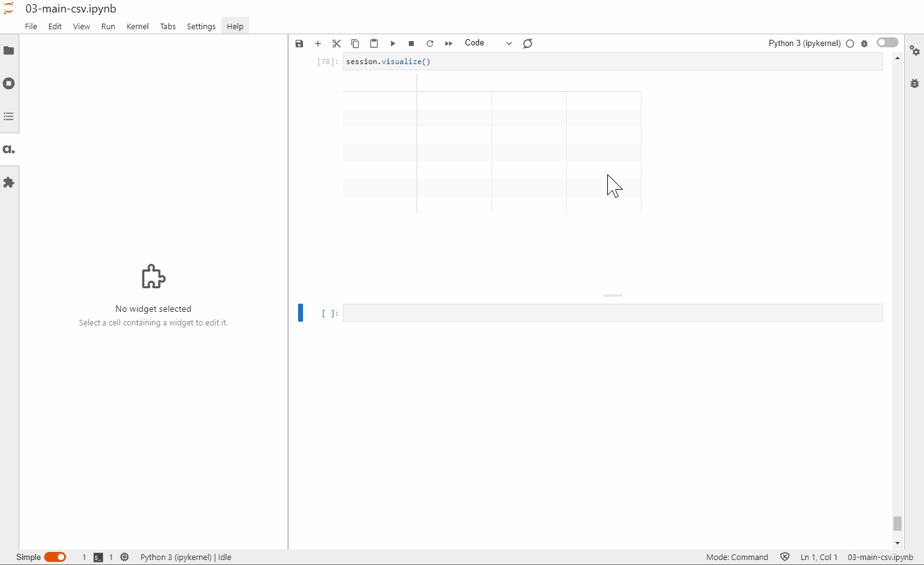The height and width of the screenshot is (565, 924).
Task: Click the kernel chip icon in the status bar
Action: point(124,557)
